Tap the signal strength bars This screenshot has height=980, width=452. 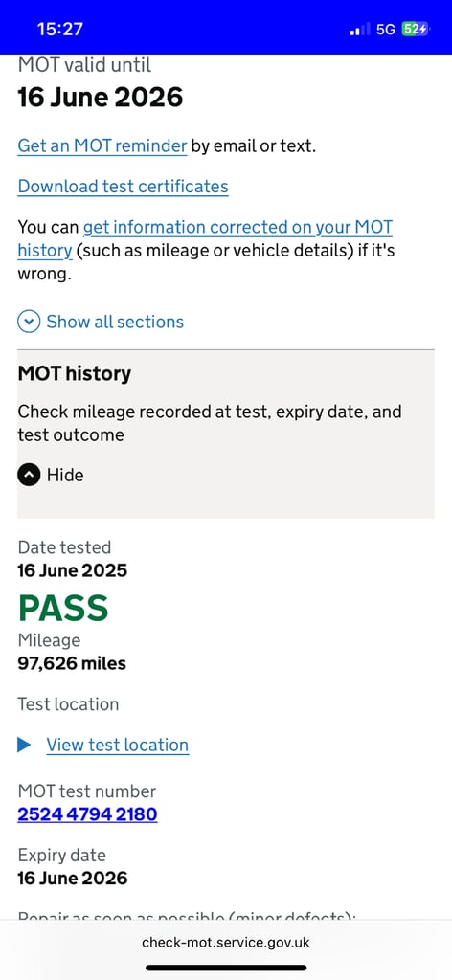(x=359, y=29)
